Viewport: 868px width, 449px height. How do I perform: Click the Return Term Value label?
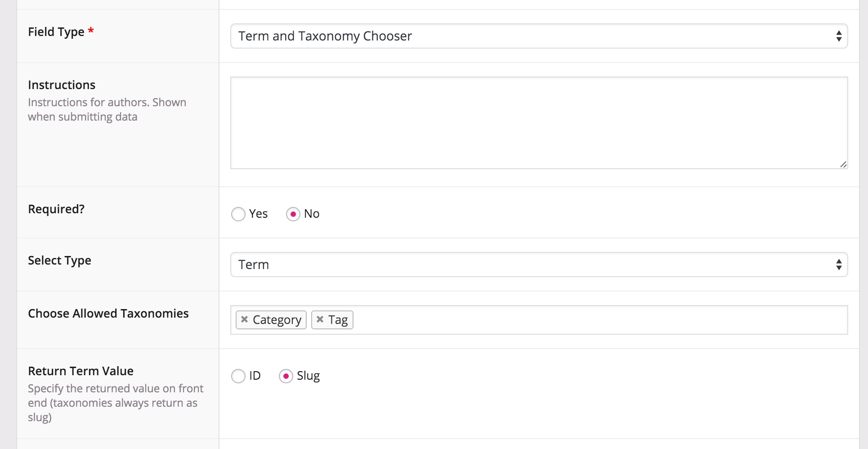click(81, 371)
